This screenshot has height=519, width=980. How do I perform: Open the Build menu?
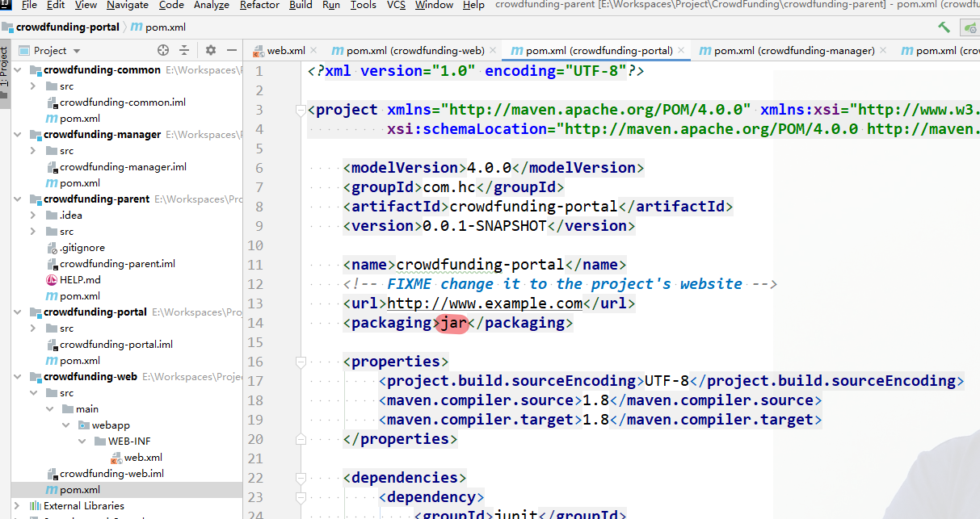[301, 5]
